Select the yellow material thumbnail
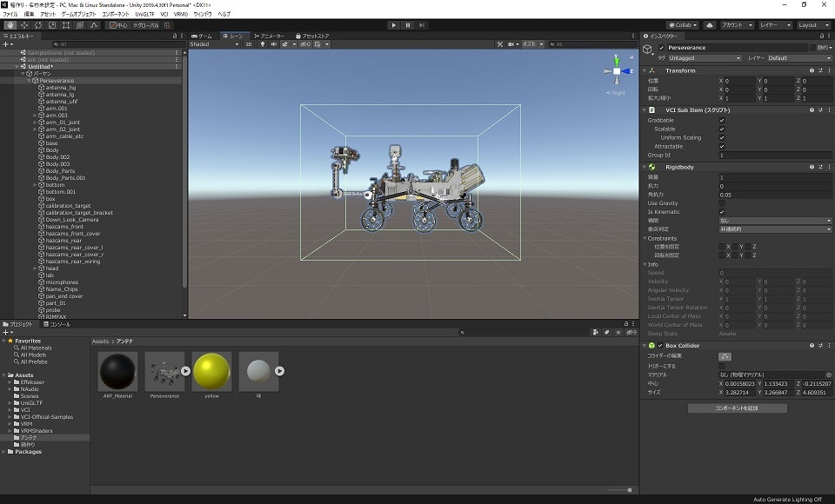The image size is (835, 504). [x=212, y=371]
